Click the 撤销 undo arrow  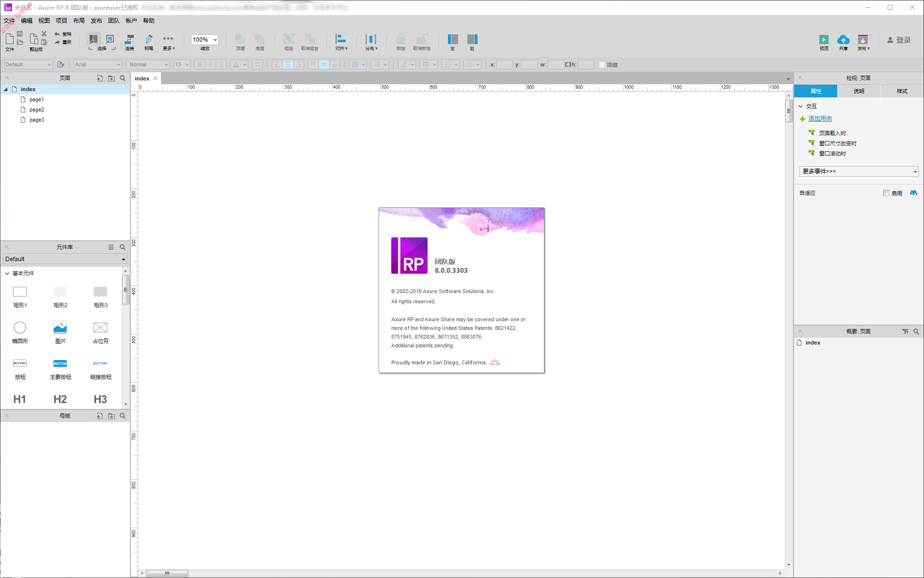coord(57,34)
